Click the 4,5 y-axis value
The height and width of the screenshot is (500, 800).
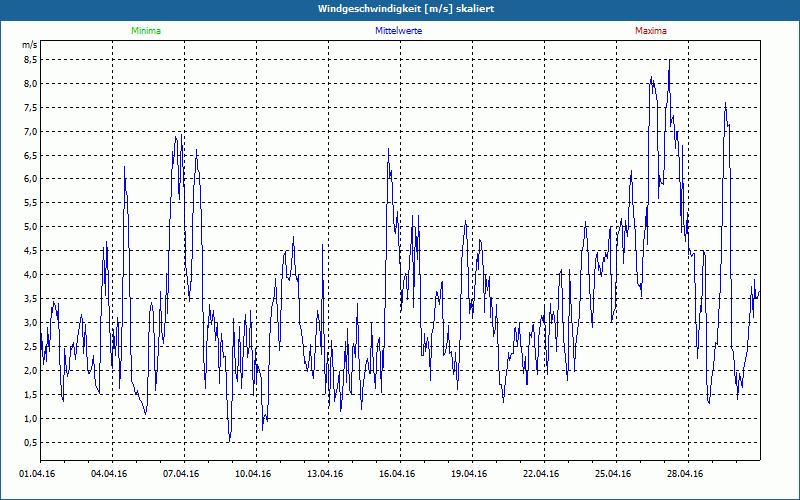click(31, 251)
